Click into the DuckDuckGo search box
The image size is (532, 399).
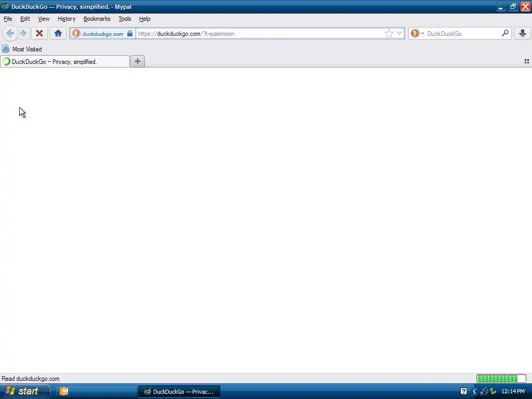(x=463, y=34)
